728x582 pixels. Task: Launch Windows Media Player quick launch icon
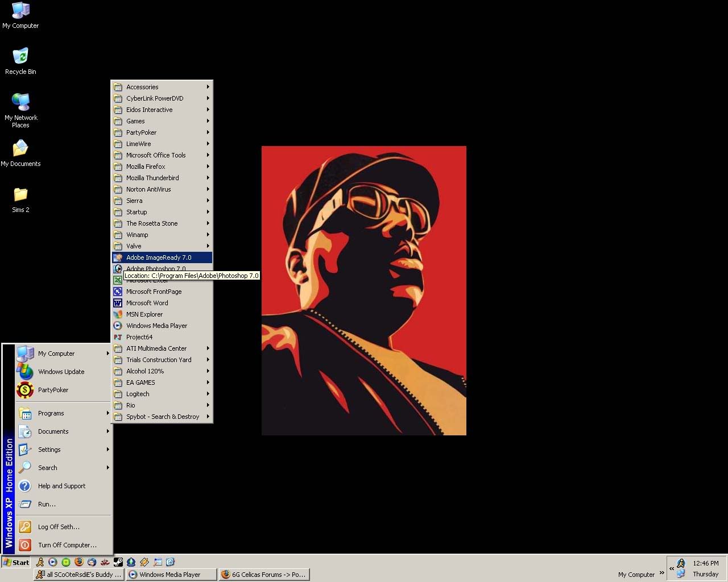[53, 562]
